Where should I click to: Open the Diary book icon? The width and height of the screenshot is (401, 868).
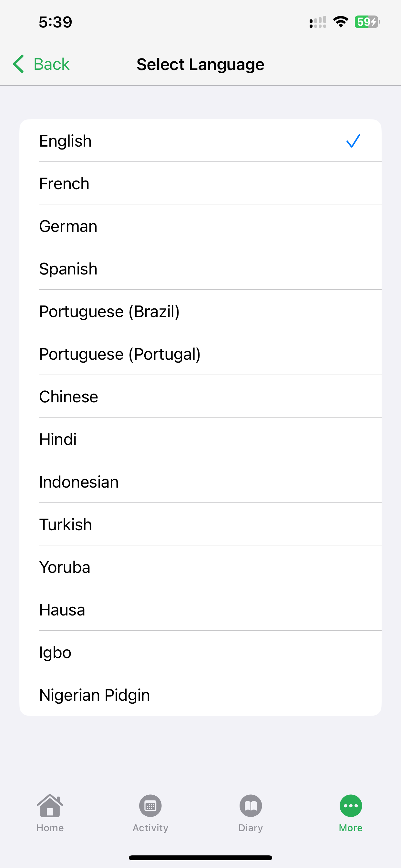[x=250, y=806]
